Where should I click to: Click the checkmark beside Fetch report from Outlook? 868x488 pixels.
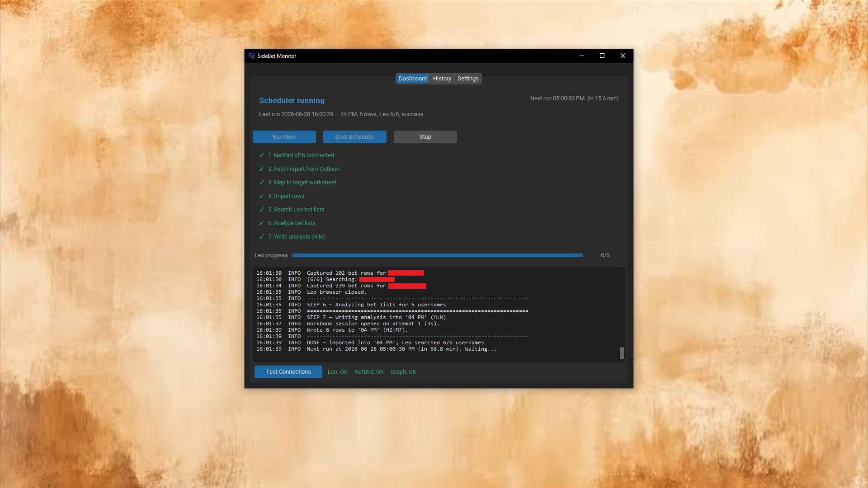(x=261, y=169)
